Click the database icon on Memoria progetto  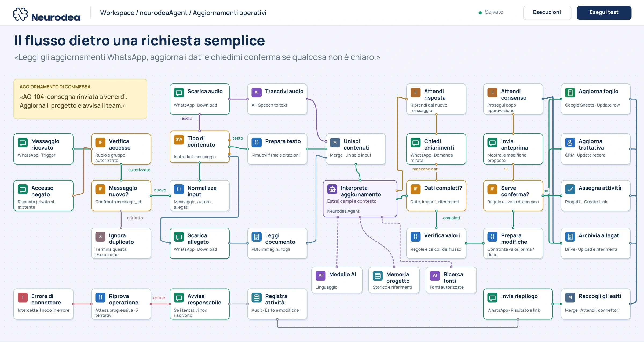pos(378,276)
